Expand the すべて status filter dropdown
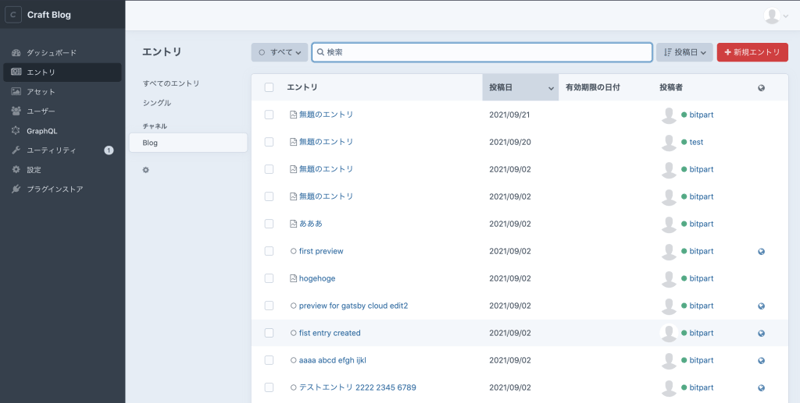The width and height of the screenshot is (800, 403). coord(279,52)
